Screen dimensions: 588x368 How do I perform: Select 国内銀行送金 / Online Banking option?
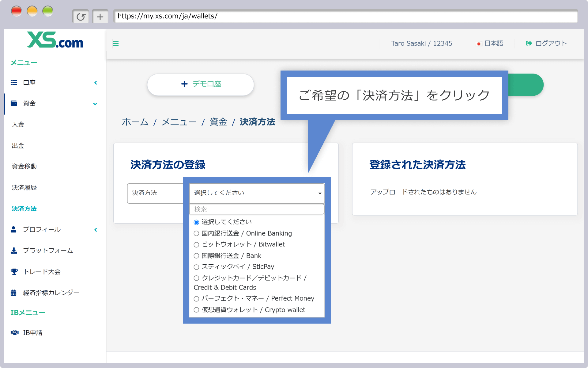tap(196, 234)
